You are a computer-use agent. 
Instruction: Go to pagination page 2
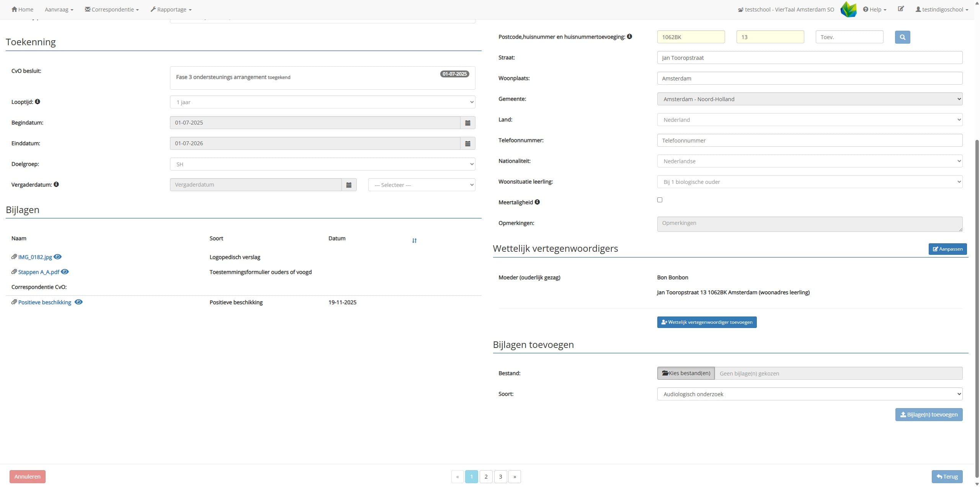coord(486,477)
